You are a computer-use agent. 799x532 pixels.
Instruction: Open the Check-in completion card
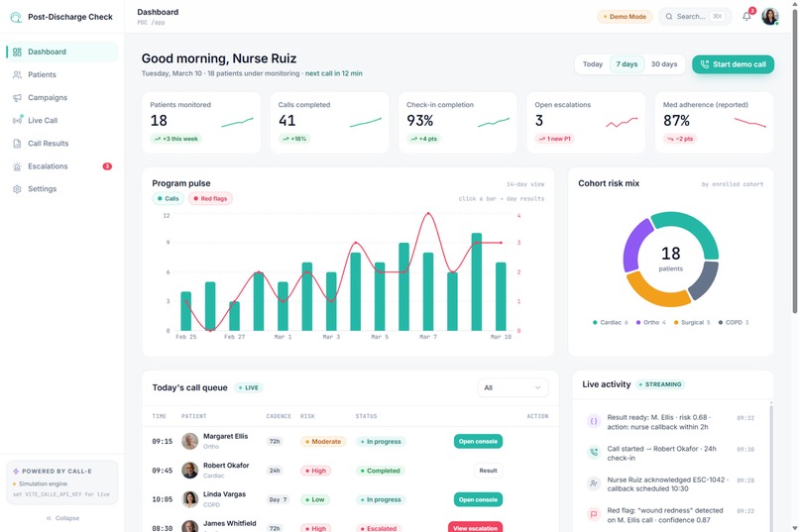[x=458, y=123]
